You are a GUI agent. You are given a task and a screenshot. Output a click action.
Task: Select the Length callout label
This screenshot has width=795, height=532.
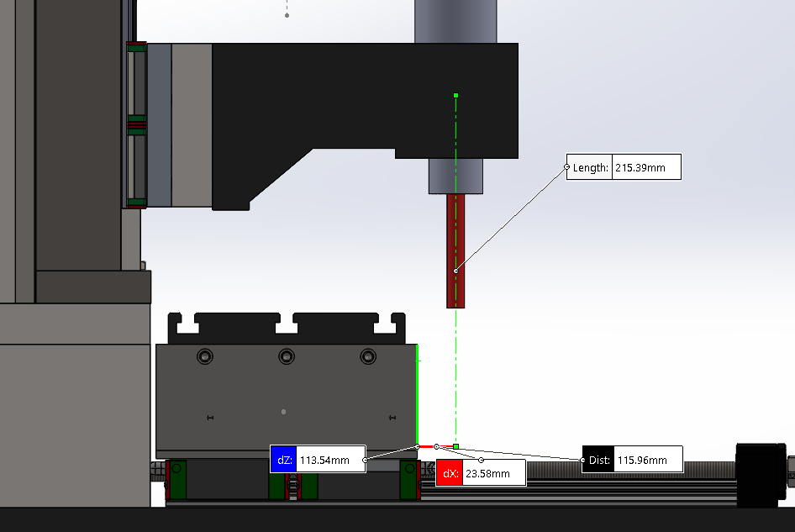coord(590,167)
